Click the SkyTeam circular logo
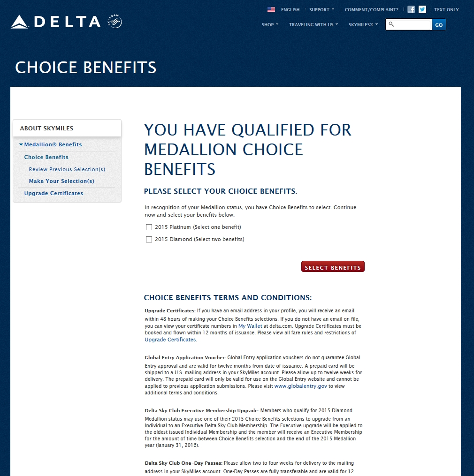The image size is (474, 476). [x=114, y=21]
